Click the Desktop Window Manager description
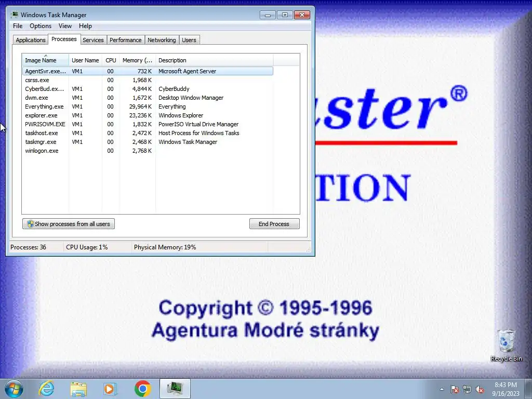The width and height of the screenshot is (532, 399). coord(191,98)
